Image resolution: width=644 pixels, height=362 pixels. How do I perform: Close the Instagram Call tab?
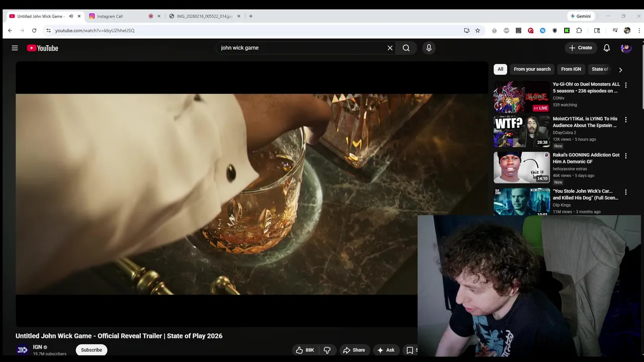pyautogui.click(x=159, y=16)
